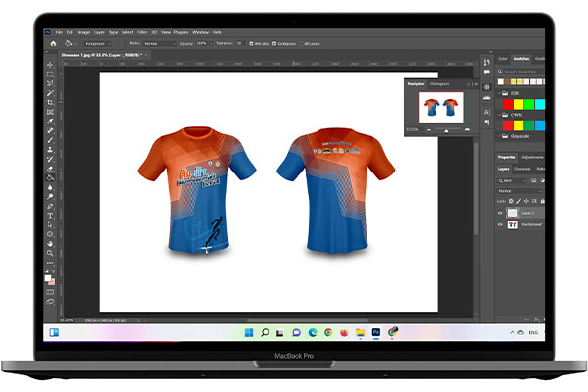Select the Brush tool
Screen dimensions: 588x392
tap(50, 140)
